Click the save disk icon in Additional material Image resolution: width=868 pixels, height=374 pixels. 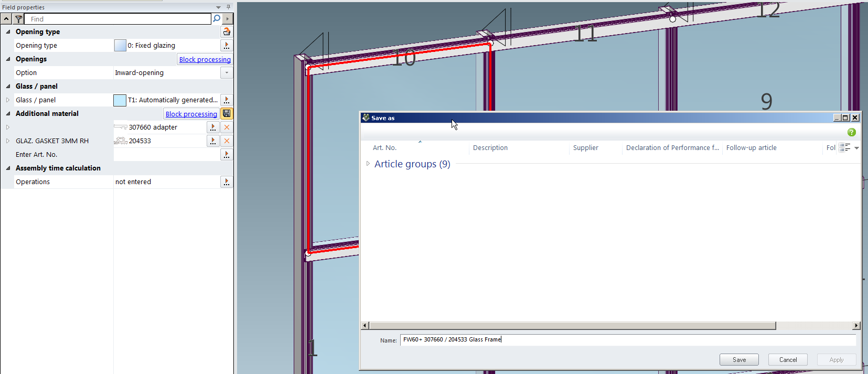(x=227, y=114)
